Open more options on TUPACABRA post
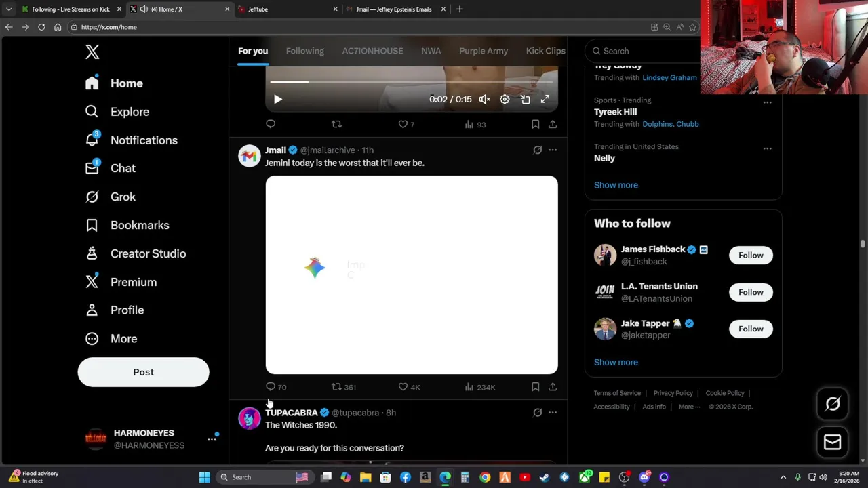Image resolution: width=868 pixels, height=488 pixels. pyautogui.click(x=553, y=412)
